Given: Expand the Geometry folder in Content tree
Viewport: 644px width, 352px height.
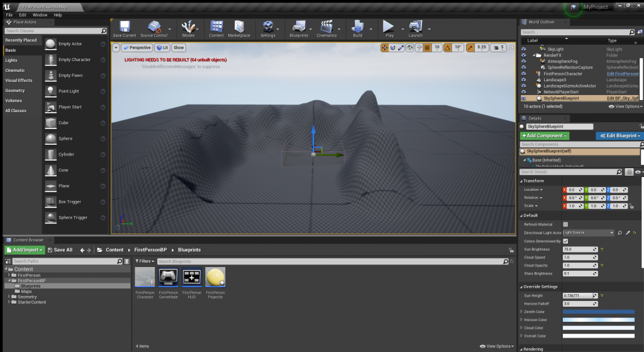Looking at the screenshot, I should point(9,297).
